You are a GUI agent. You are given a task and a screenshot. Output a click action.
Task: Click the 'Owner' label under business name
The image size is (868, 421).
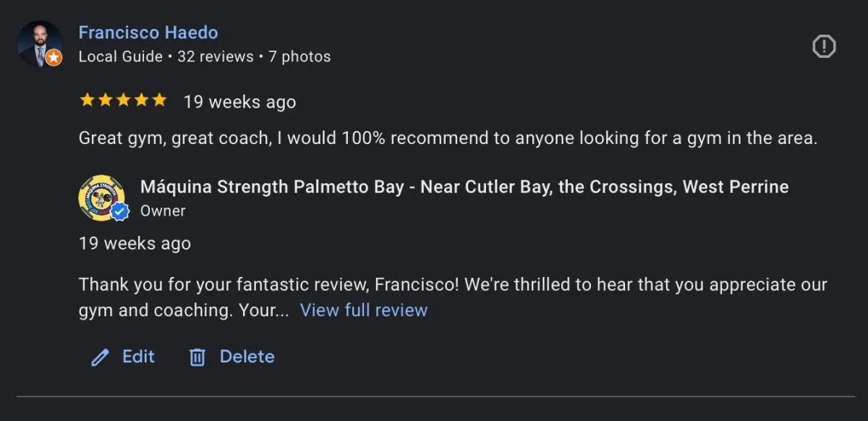coord(163,211)
